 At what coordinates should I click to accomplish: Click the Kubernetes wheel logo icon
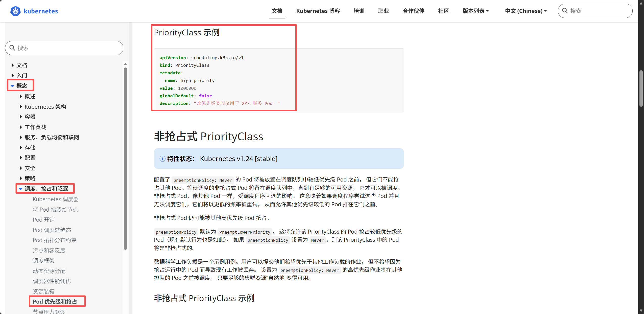pos(15,11)
